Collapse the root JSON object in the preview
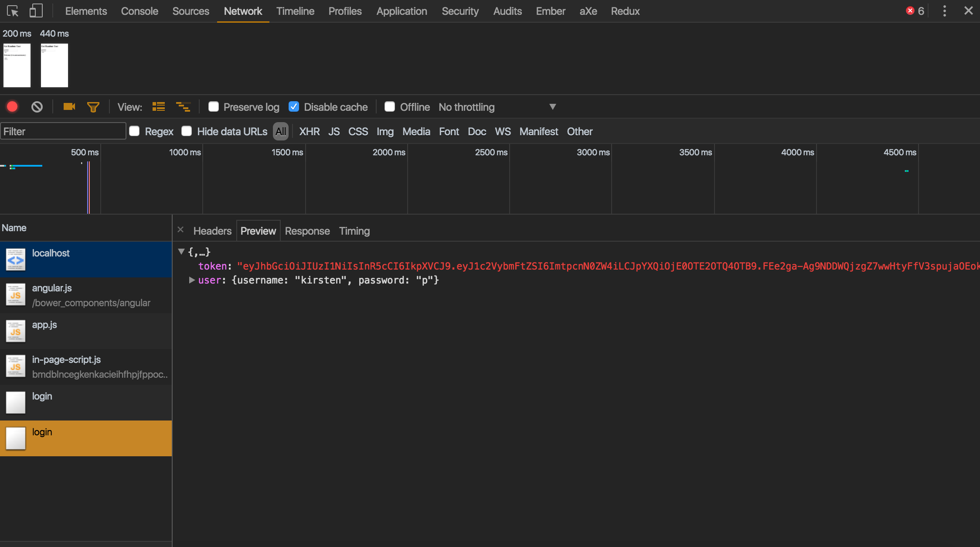 181,252
